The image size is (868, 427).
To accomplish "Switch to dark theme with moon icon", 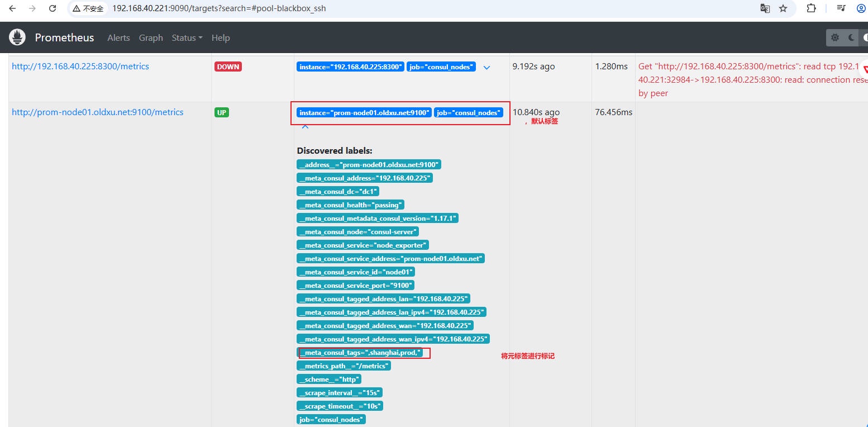I will pos(851,37).
